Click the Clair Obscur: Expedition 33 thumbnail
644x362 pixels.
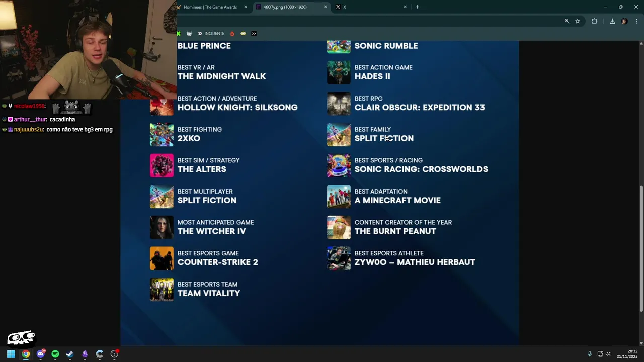pyautogui.click(x=339, y=104)
